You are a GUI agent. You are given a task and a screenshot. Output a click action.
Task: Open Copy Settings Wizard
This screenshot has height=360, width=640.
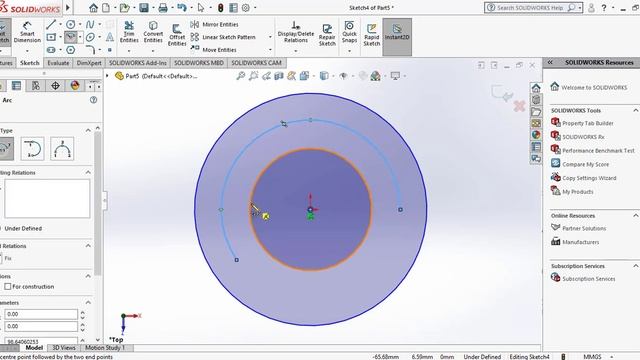[x=583, y=178]
